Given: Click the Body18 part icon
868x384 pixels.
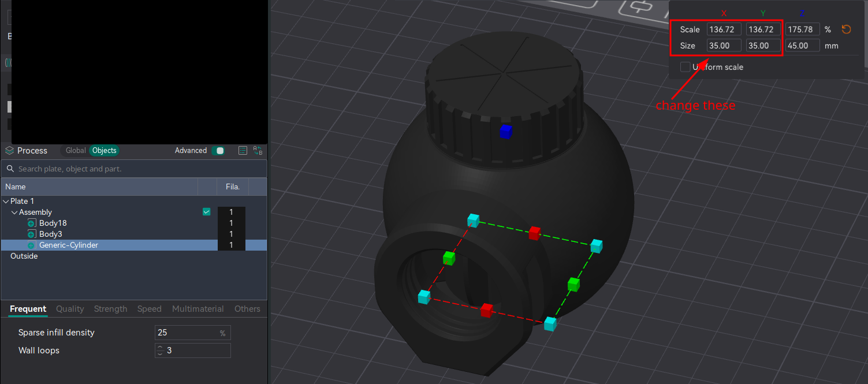Looking at the screenshot, I should pyautogui.click(x=32, y=223).
